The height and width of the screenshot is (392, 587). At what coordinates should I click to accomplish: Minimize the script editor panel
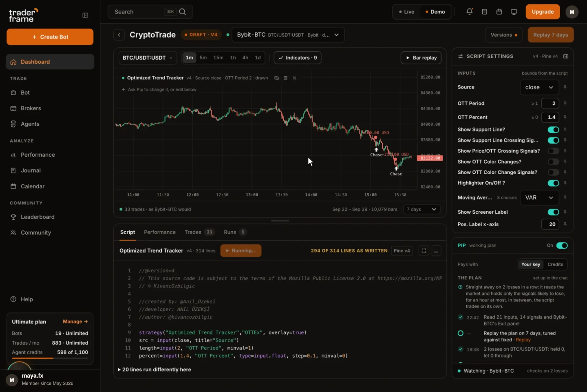pos(436,251)
